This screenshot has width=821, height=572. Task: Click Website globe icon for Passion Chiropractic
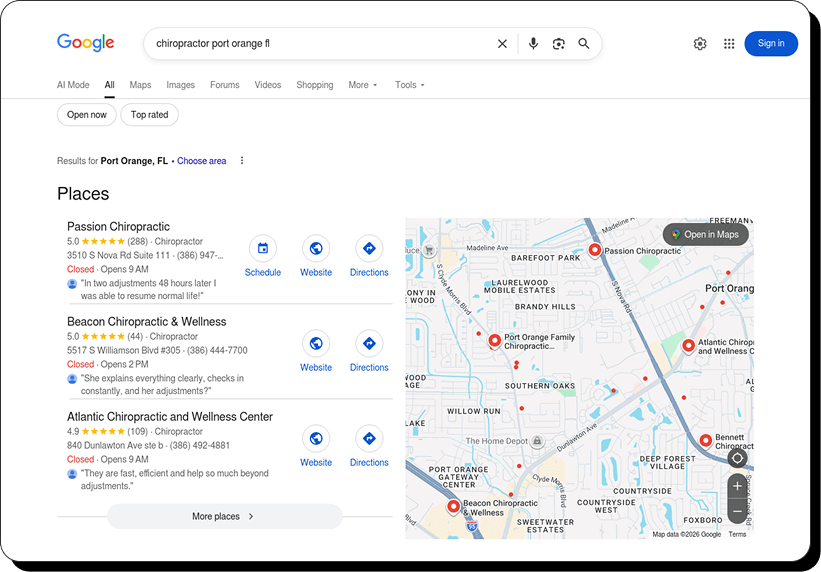[316, 248]
